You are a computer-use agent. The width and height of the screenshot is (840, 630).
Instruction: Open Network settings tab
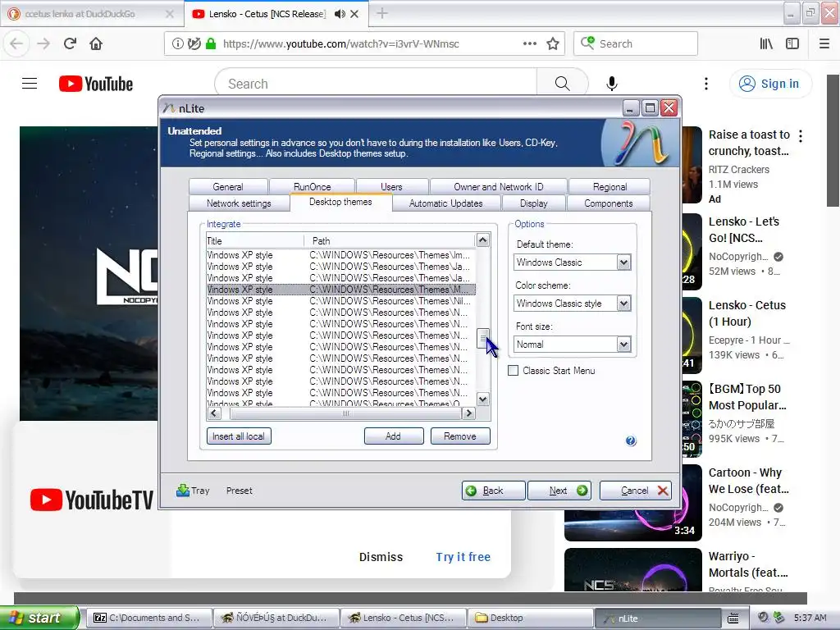(239, 203)
